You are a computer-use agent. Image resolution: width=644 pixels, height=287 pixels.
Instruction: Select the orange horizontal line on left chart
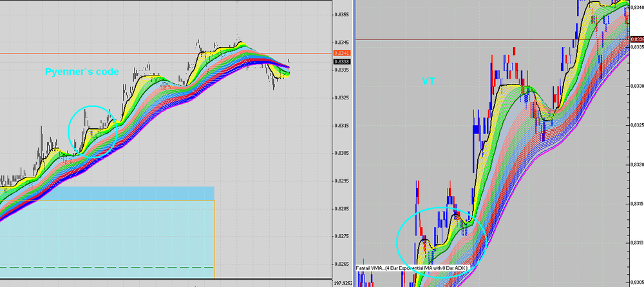tap(166, 54)
